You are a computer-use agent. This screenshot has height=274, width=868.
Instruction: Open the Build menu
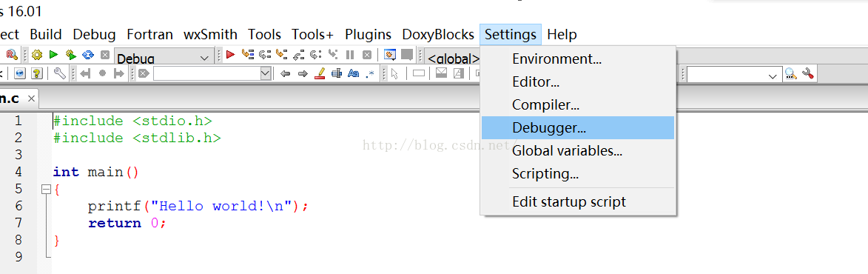click(45, 34)
